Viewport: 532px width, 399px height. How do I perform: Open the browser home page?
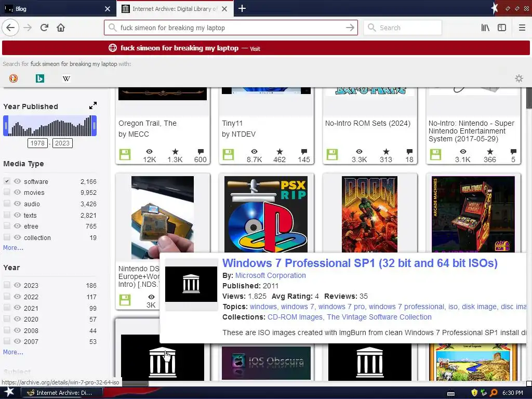[x=61, y=28]
